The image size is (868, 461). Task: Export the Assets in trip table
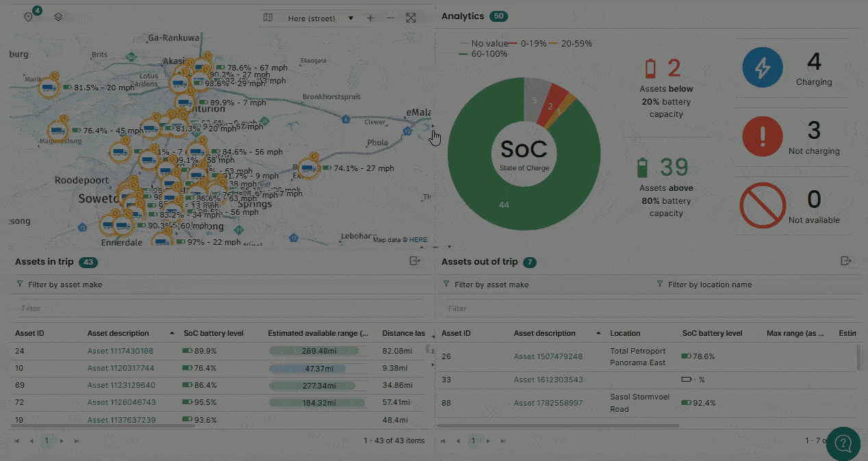coord(415,261)
